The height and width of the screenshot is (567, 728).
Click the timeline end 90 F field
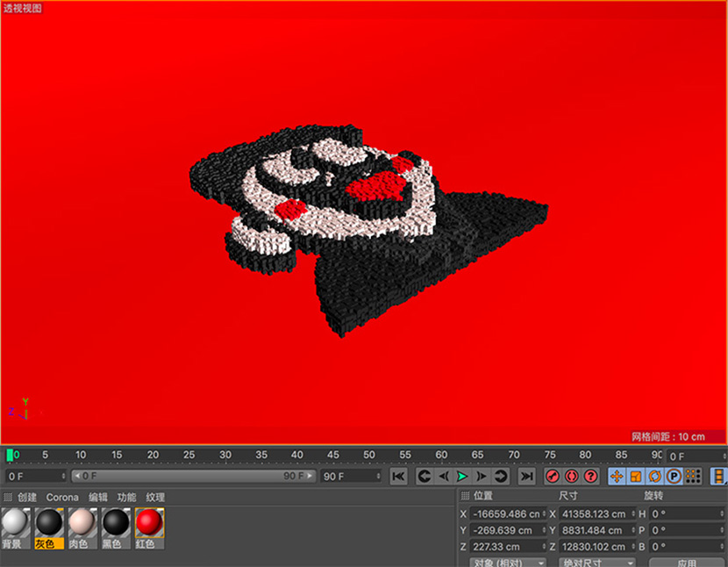(351, 477)
